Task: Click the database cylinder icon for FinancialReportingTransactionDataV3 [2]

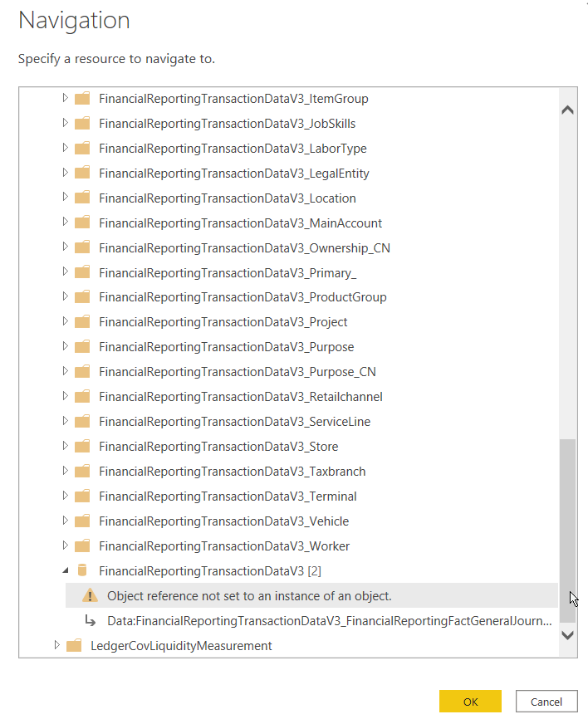Action: click(x=82, y=570)
